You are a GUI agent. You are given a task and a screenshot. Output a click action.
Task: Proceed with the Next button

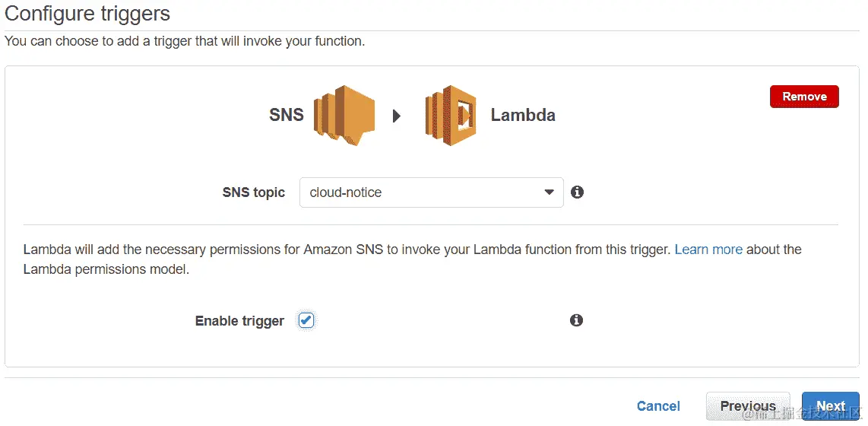click(x=831, y=406)
